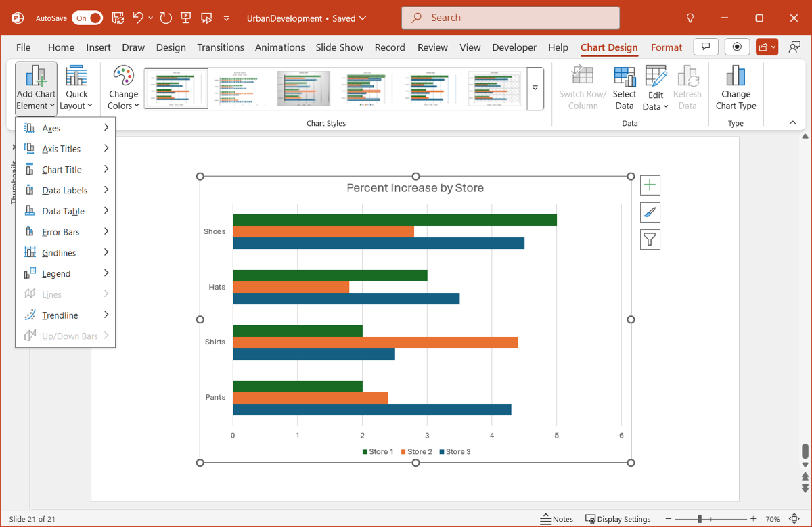Toggle the AutoSave switch
Viewport: 812px width, 527px height.
click(x=87, y=18)
